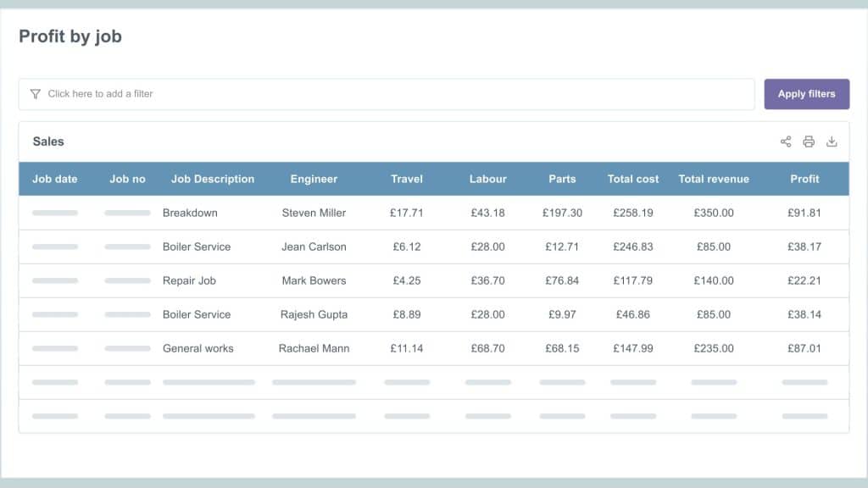Click parts value £68.15

[x=562, y=348]
